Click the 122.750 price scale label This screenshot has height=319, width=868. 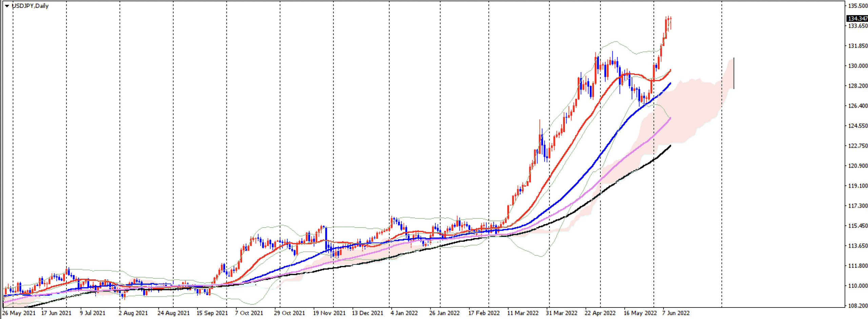(858, 146)
